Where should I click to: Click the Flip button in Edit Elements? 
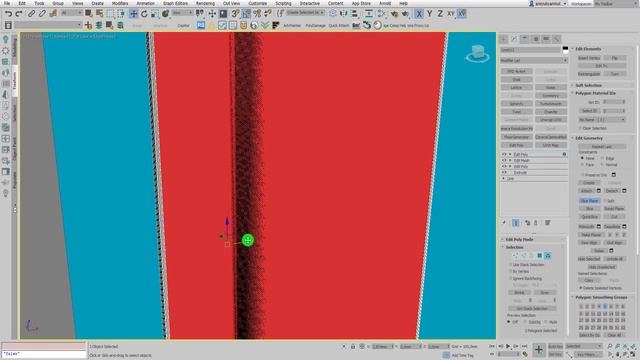click(x=615, y=58)
